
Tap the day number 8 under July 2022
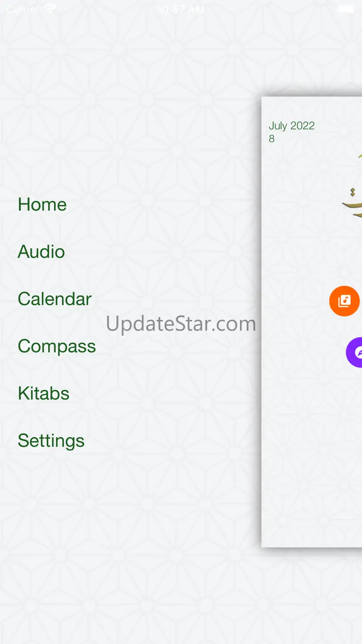coord(271,139)
